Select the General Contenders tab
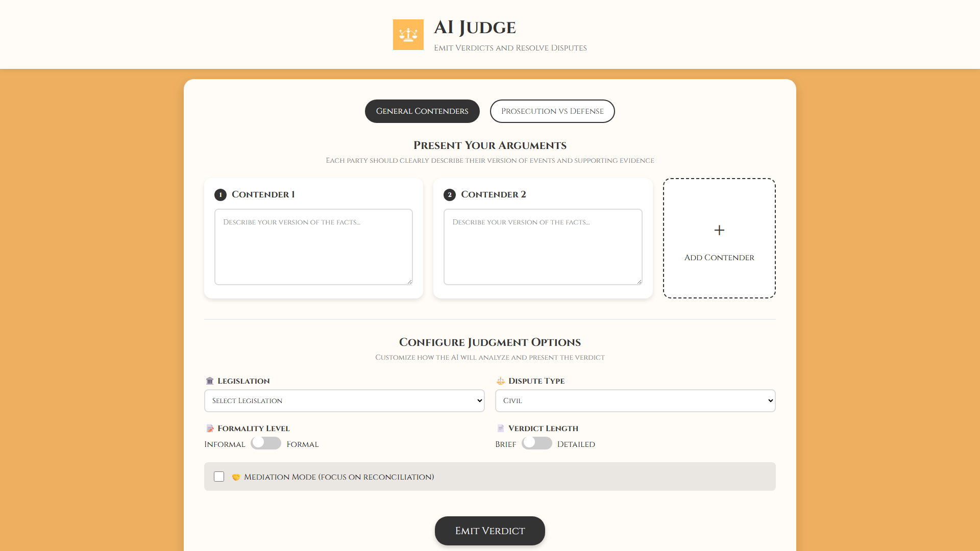 point(422,111)
